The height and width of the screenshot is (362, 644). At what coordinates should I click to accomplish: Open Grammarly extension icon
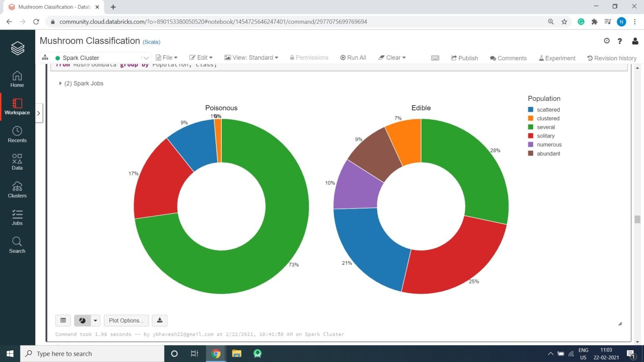(x=581, y=22)
